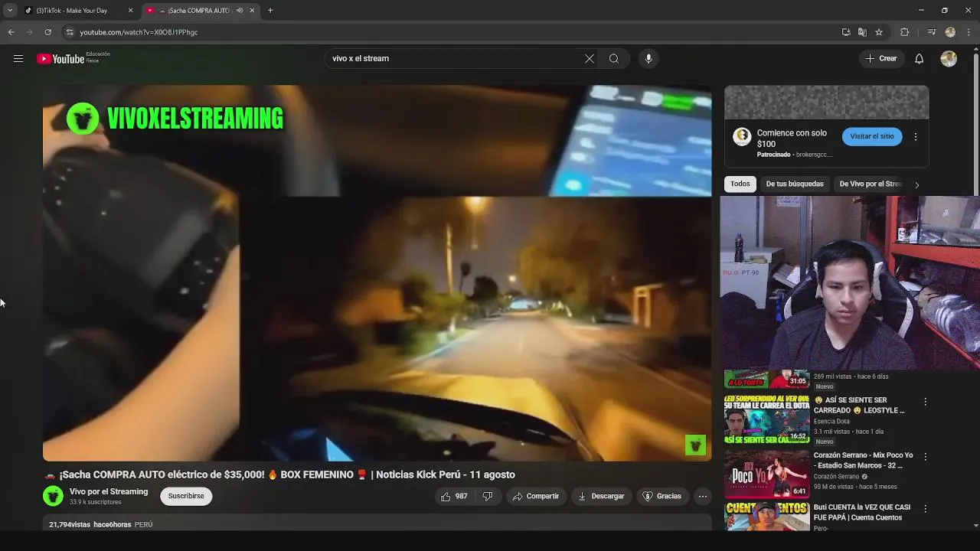
Task: Open more actions menu beside Gracias
Action: pos(702,497)
